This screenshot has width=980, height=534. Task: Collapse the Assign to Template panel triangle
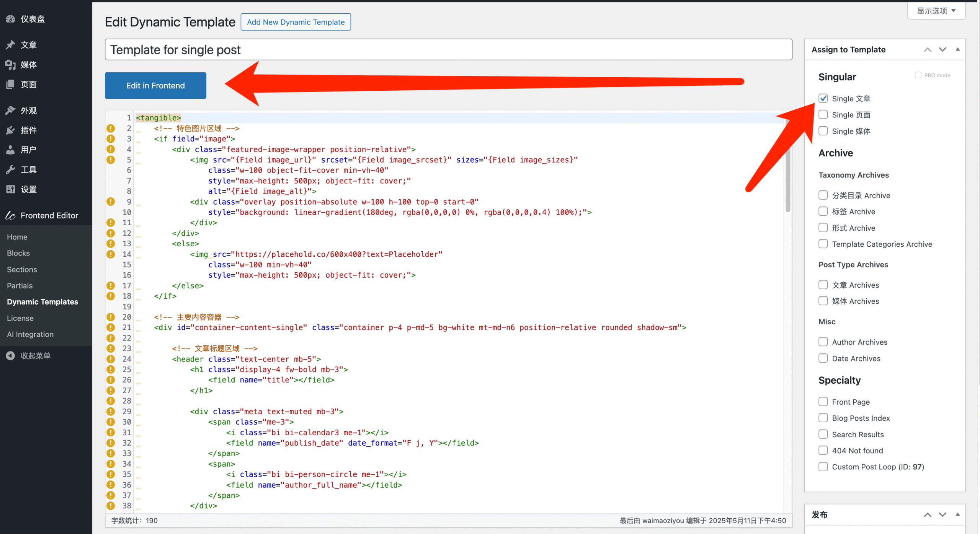pos(958,49)
